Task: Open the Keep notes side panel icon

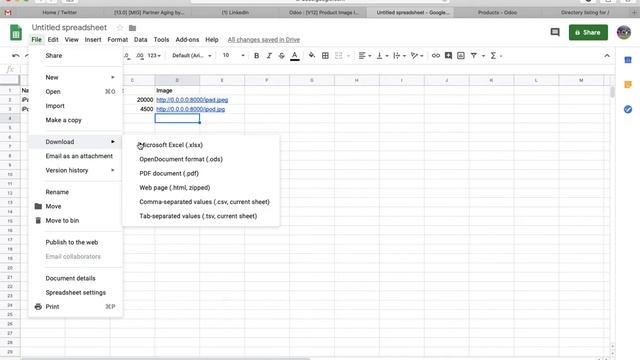Action: (628, 84)
